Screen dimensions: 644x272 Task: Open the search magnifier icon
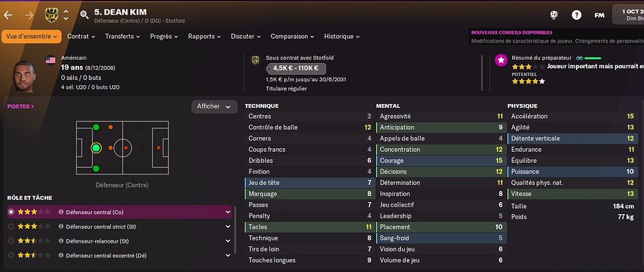84,15
